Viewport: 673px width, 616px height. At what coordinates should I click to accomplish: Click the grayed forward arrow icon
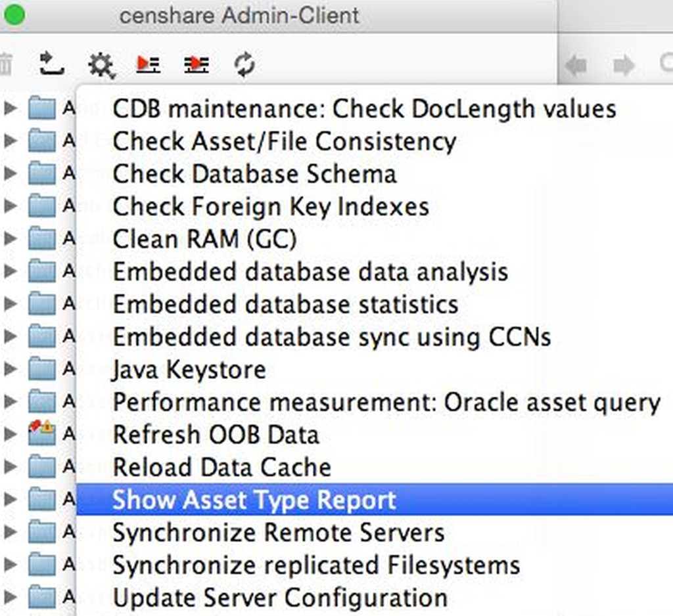(623, 65)
